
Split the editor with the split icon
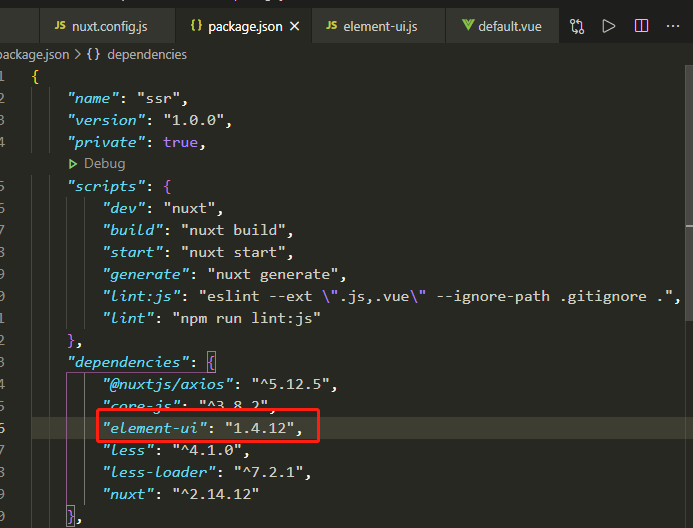coord(641,26)
